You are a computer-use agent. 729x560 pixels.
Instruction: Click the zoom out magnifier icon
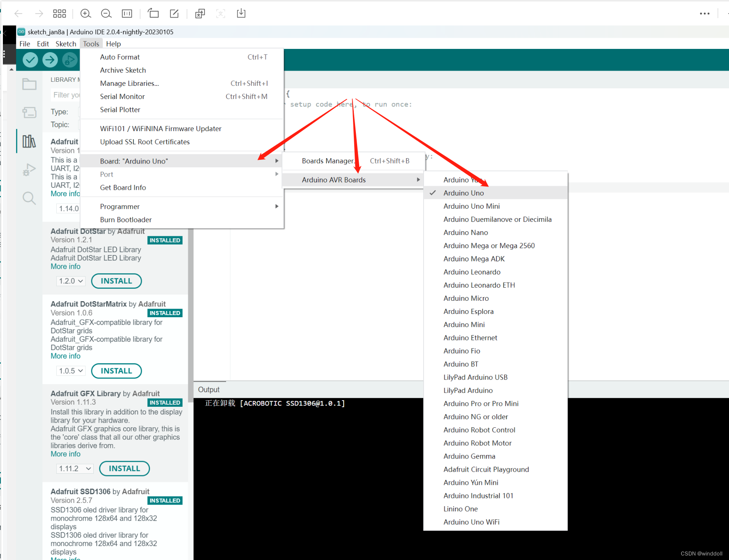coord(106,14)
